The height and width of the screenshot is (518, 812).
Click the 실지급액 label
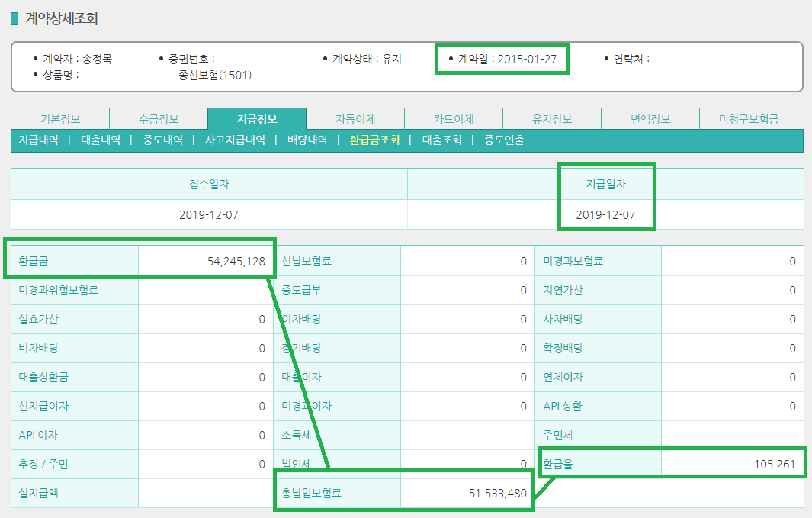(38, 493)
